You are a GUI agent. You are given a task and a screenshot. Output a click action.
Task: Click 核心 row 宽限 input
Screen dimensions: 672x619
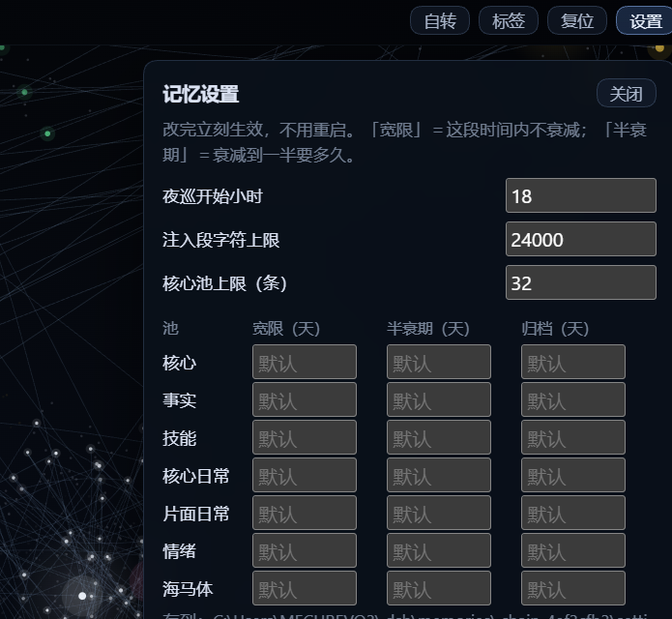305,362
